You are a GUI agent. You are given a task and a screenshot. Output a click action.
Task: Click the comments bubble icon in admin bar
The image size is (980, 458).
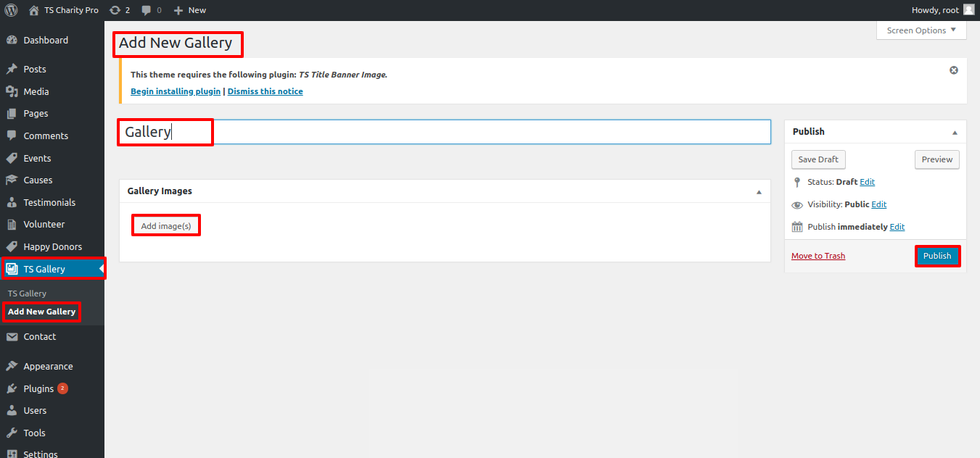(147, 10)
